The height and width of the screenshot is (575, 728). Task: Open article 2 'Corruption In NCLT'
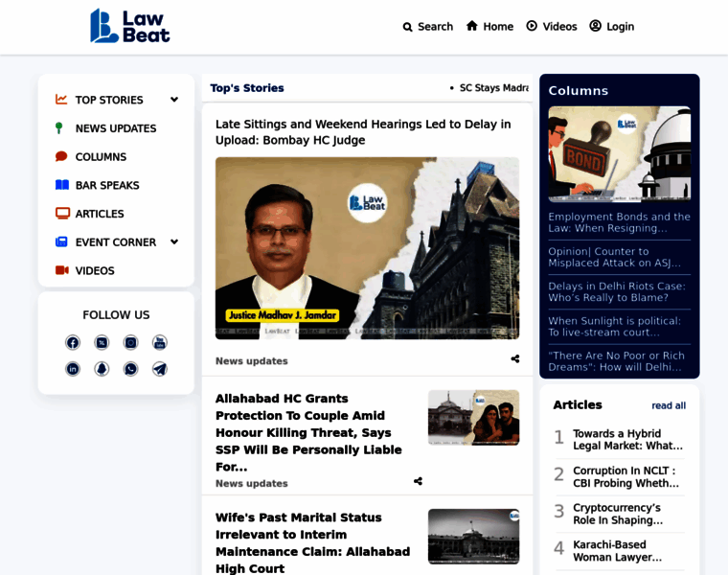pos(626,476)
